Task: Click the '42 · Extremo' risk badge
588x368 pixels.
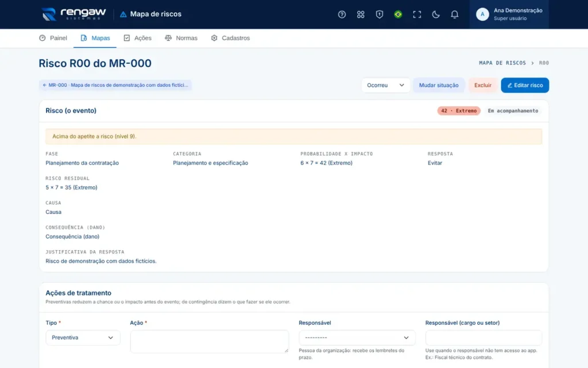Action: coord(459,111)
